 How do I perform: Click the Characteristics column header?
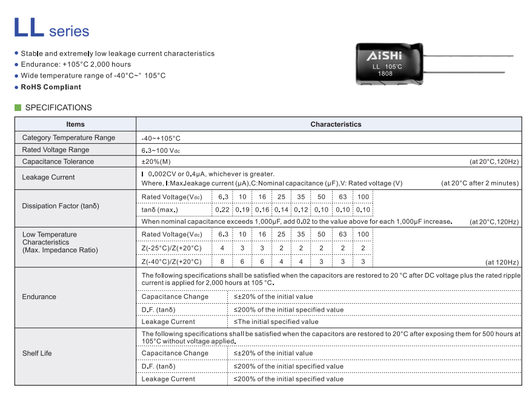pos(336,124)
